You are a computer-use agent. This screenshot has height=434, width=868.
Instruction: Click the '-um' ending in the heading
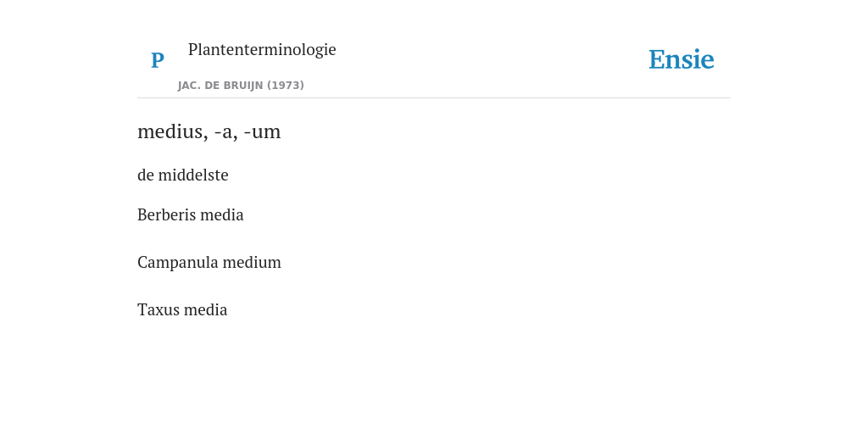(262, 133)
